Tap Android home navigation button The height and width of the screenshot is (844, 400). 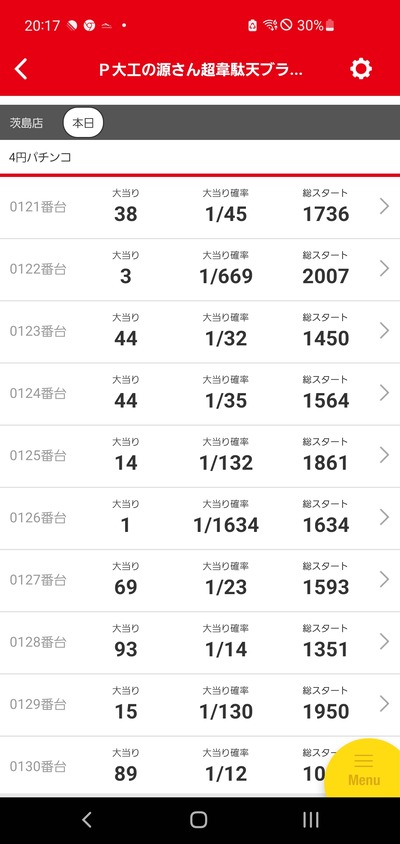(199, 820)
